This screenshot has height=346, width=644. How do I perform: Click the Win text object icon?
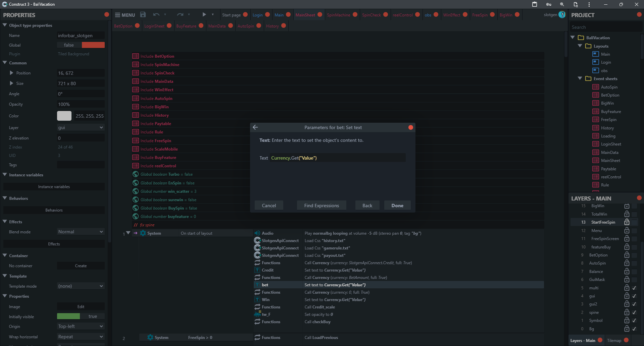[257, 299]
